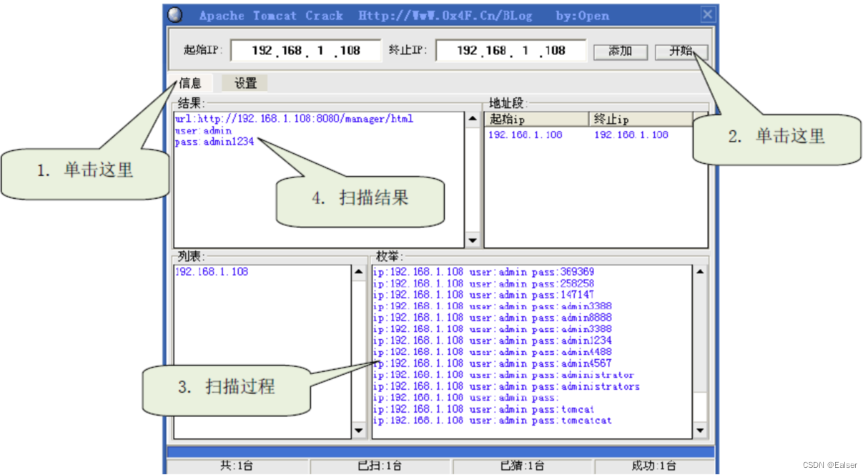Click the 枚举 box scroll up arrow
The image size is (868, 475).
(x=701, y=273)
